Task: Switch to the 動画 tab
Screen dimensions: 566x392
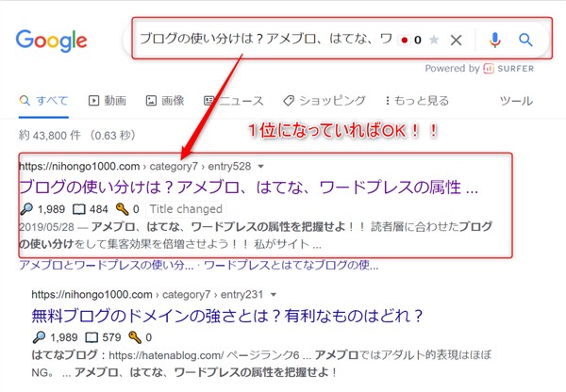Action: pyautogui.click(x=108, y=101)
